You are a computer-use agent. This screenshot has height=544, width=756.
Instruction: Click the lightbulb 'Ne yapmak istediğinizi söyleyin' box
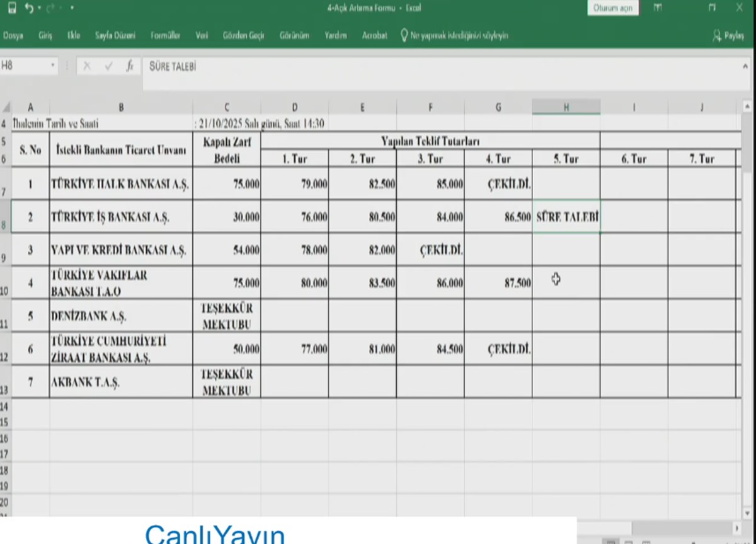click(454, 36)
